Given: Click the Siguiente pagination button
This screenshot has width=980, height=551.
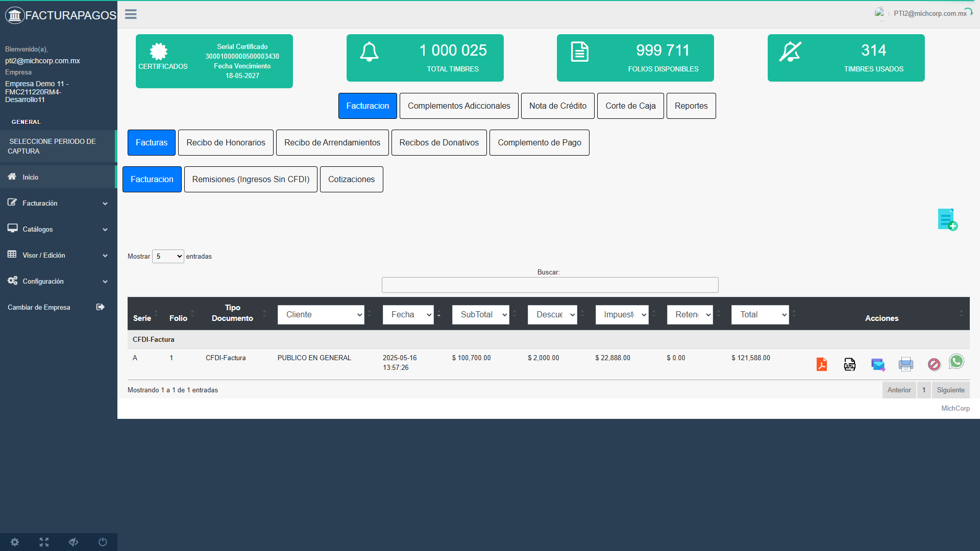Looking at the screenshot, I should click(950, 390).
